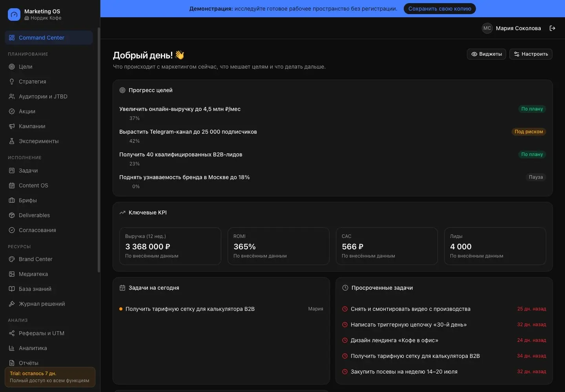Click the Настроить button
Screen dimensions: 565x392
point(531,54)
